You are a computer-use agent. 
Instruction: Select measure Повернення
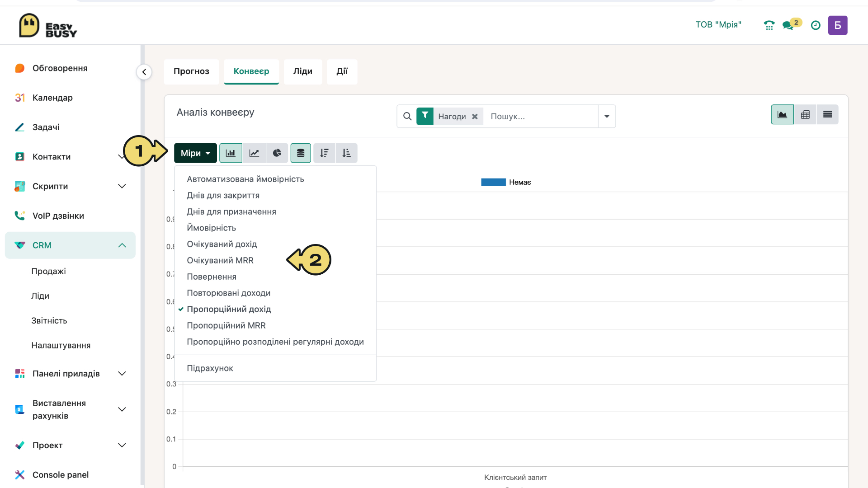coord(275,277)
